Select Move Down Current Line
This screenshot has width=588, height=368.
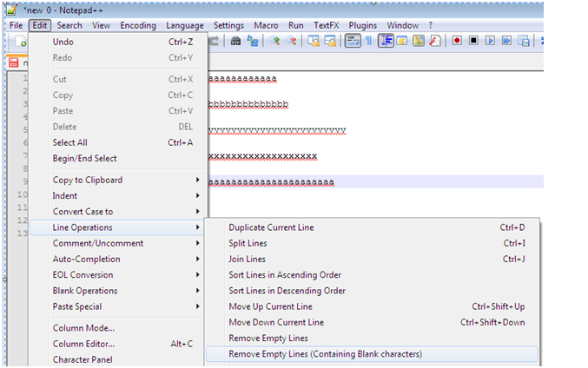(372, 322)
